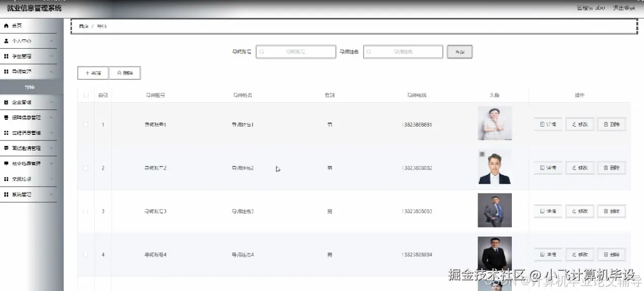Image resolution: width=644 pixels, height=291 pixels.
Task: Click 修改 for row 导师账号4
Action: pyautogui.click(x=580, y=255)
